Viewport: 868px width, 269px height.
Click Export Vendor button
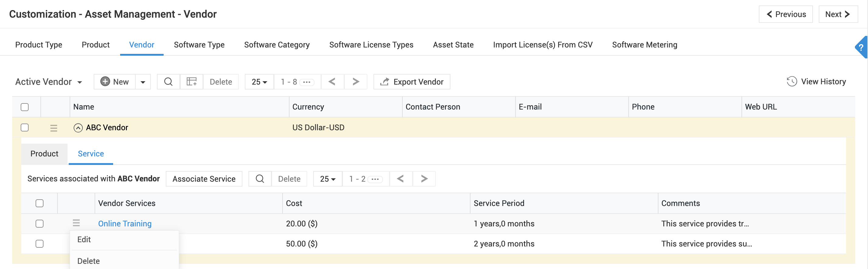[412, 82]
